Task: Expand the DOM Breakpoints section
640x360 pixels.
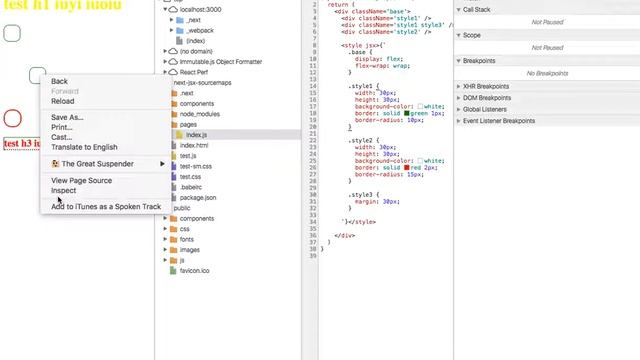Action: point(458,98)
